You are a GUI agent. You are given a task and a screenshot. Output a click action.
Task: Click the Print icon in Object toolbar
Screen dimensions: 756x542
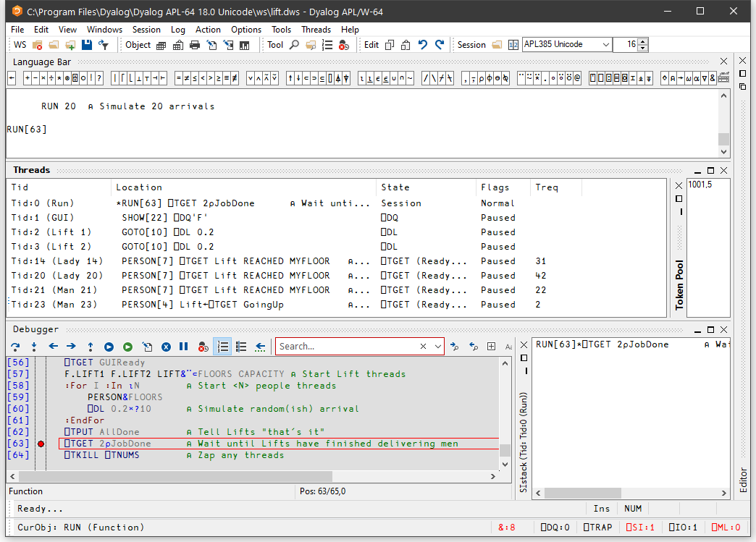194,45
